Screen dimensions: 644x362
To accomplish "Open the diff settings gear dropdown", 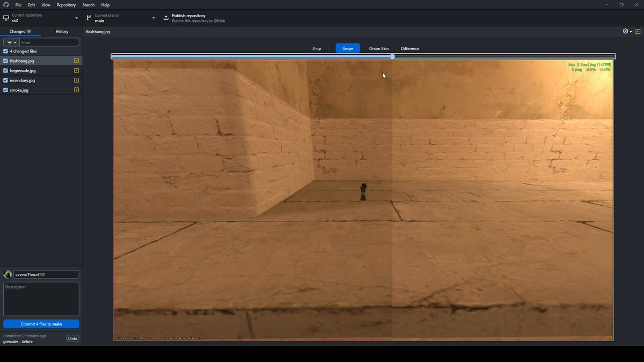I will (x=627, y=31).
